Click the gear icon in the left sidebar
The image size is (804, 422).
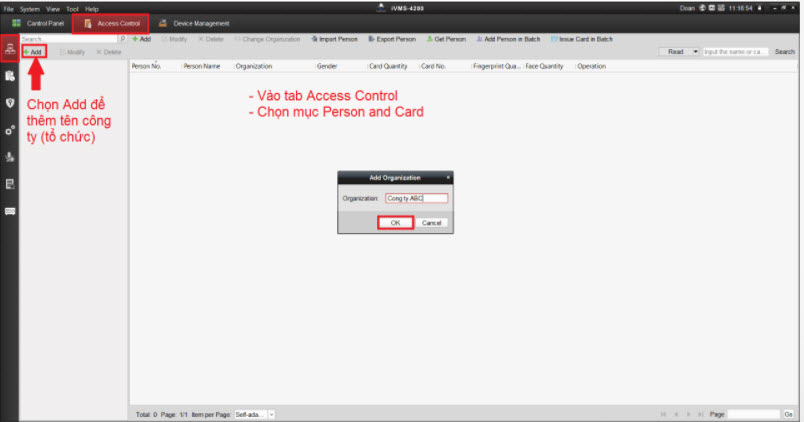coord(10,130)
